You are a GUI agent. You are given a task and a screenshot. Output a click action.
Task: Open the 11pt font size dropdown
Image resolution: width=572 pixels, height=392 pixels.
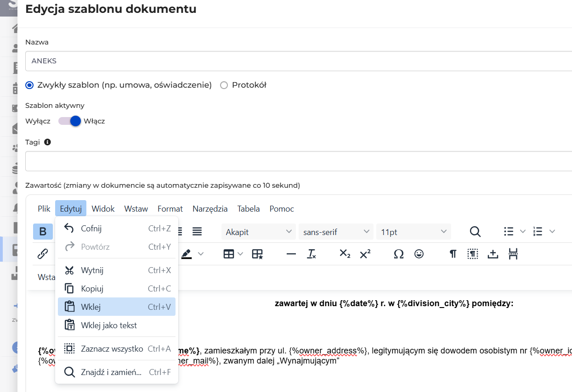point(413,232)
